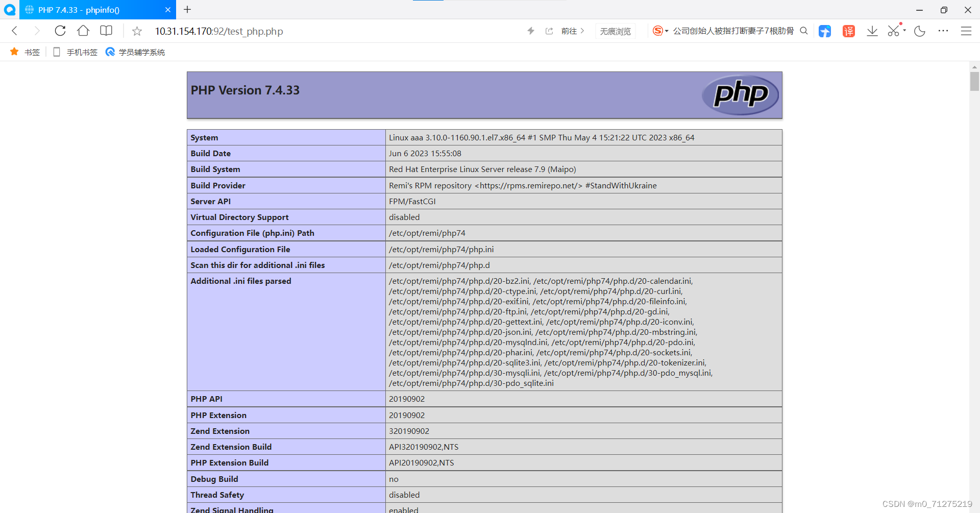Click the 'Scan this dir for additional .ini files' label
980x513 pixels.
pyautogui.click(x=258, y=265)
